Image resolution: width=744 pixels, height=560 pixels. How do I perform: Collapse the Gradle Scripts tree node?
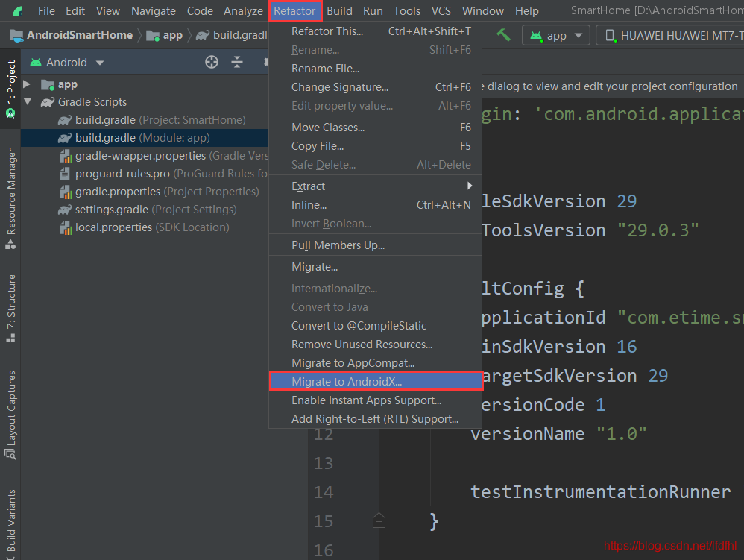28,101
